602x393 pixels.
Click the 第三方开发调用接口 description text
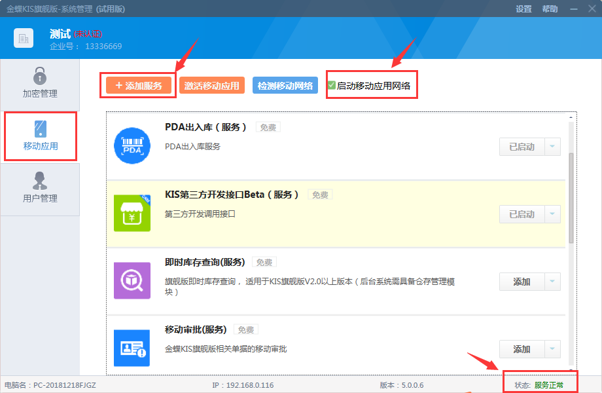200,214
